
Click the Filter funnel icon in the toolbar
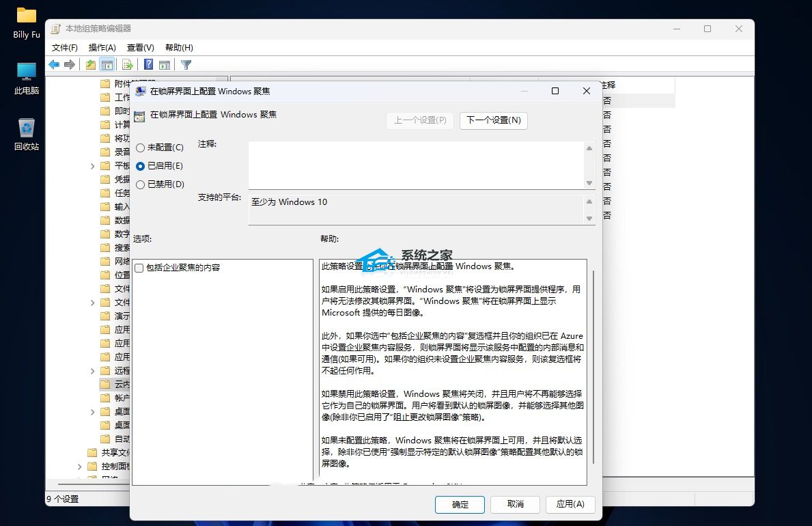click(186, 65)
